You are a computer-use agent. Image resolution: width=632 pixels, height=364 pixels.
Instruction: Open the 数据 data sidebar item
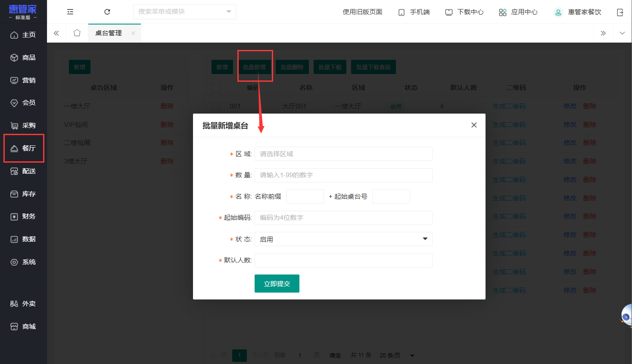tap(23, 239)
